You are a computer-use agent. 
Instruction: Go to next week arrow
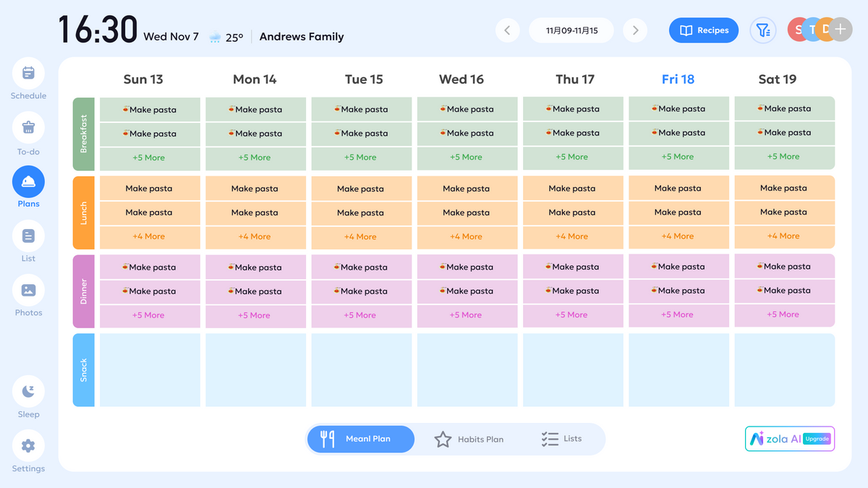(635, 30)
